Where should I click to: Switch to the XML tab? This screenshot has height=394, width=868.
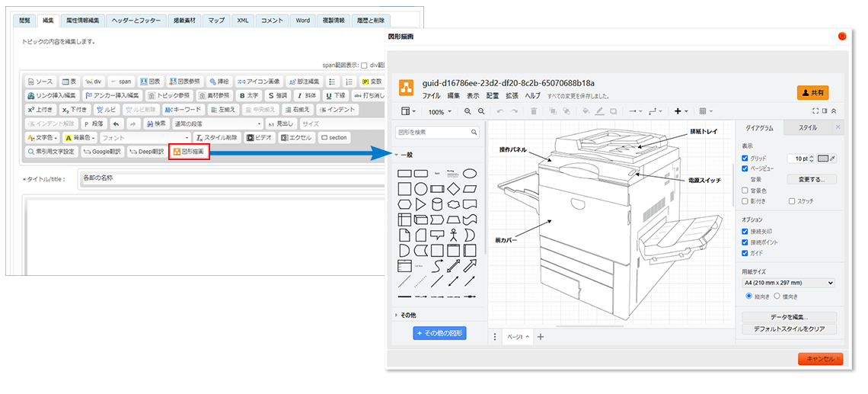[242, 21]
